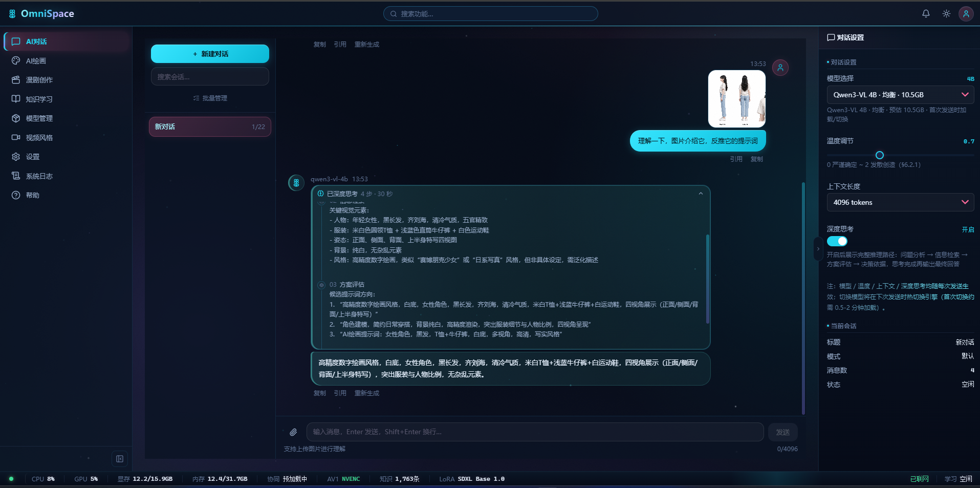Select the 新对话 1/22 conversation
The height and width of the screenshot is (488, 980).
tap(210, 127)
